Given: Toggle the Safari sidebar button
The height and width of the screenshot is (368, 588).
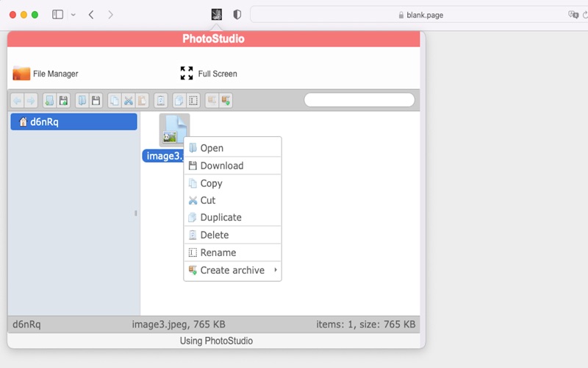Looking at the screenshot, I should [58, 15].
